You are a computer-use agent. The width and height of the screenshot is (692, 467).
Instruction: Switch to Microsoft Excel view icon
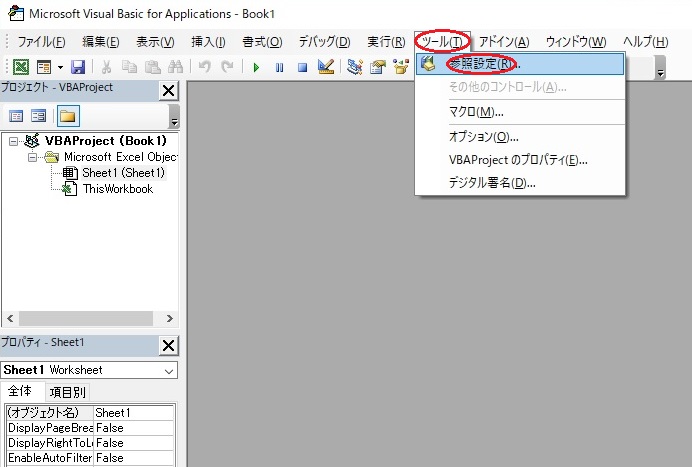pyautogui.click(x=21, y=67)
